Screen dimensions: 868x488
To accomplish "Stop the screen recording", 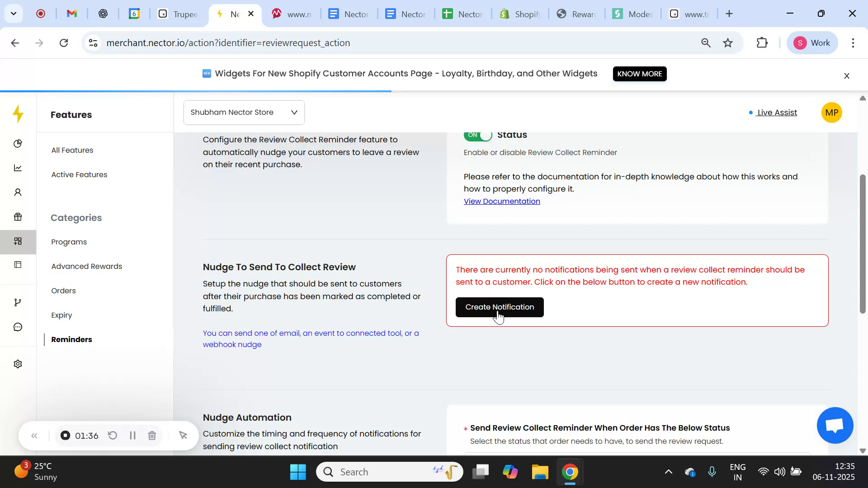I will click(65, 435).
